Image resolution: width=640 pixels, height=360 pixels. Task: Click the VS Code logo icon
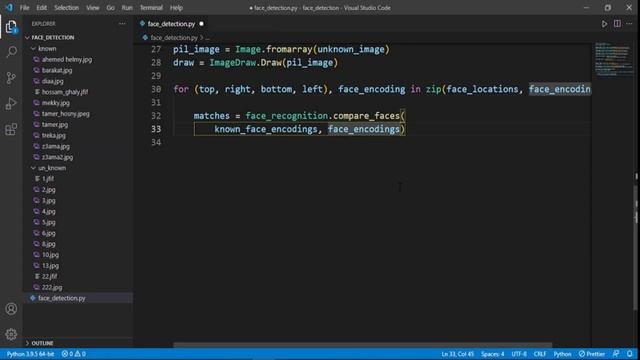click(9, 7)
